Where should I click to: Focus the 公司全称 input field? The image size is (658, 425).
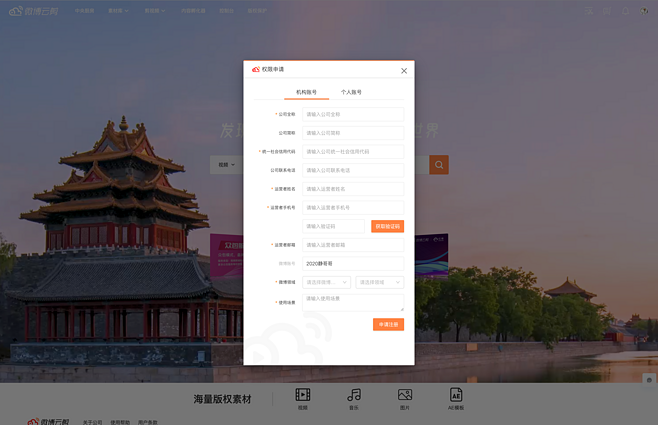click(x=353, y=114)
